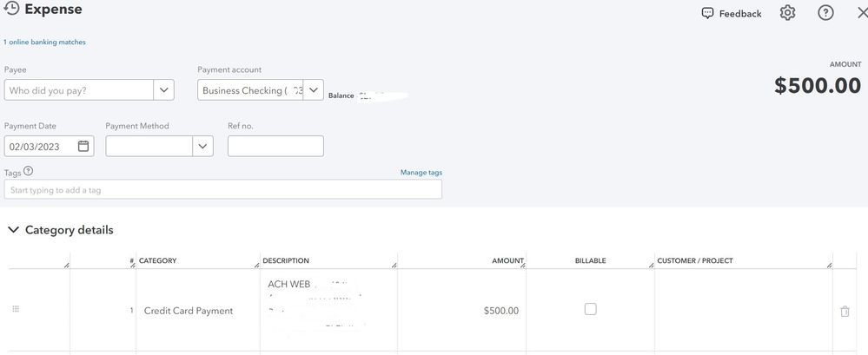The height and width of the screenshot is (355, 868).
Task: Delete line 1 with trash icon
Action: coord(845,311)
